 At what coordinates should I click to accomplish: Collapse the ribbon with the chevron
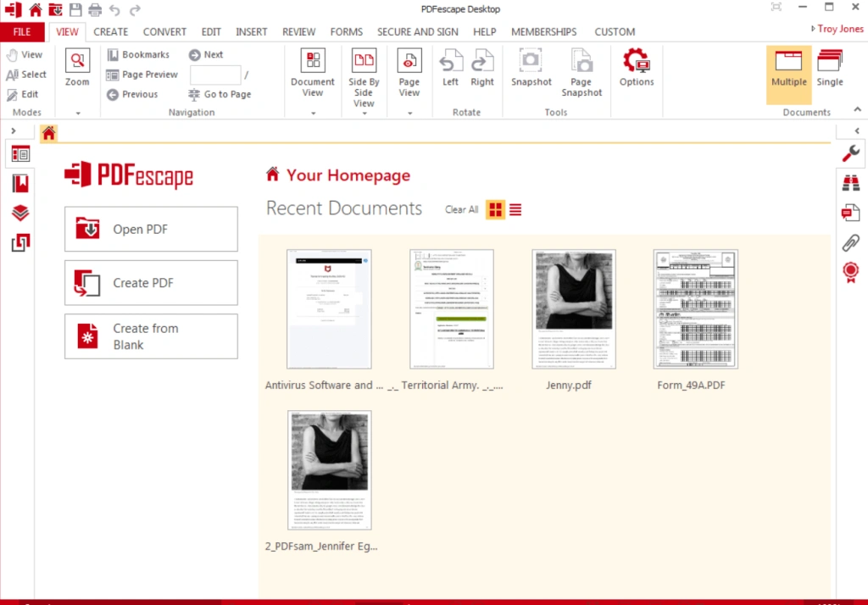(x=858, y=109)
